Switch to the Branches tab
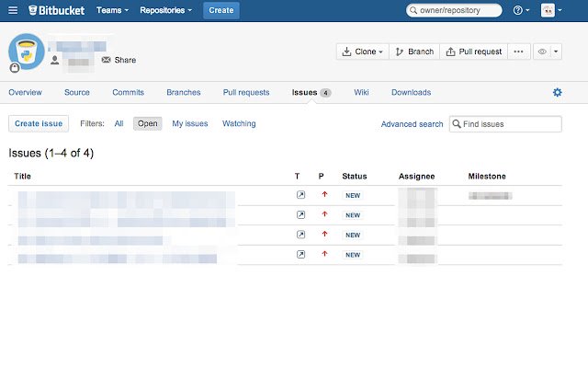The height and width of the screenshot is (368, 588). click(184, 92)
